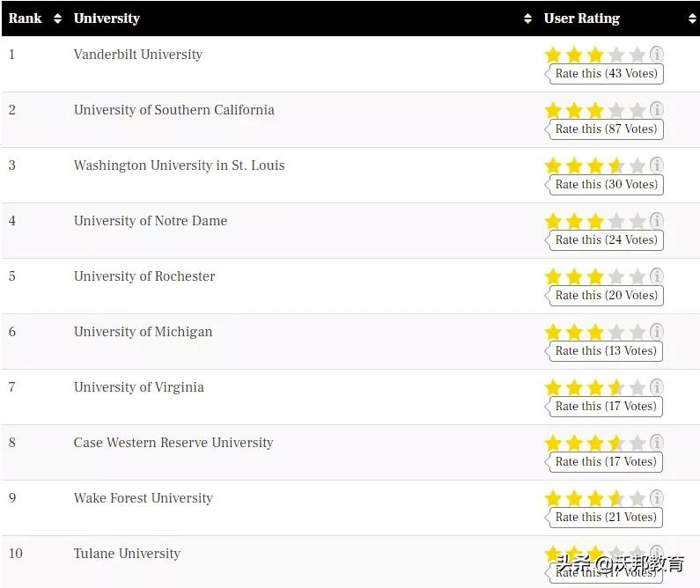Screen dimensions: 700x588
Task: Click the info icon beside Vanderbilt University rating
Action: point(657,55)
